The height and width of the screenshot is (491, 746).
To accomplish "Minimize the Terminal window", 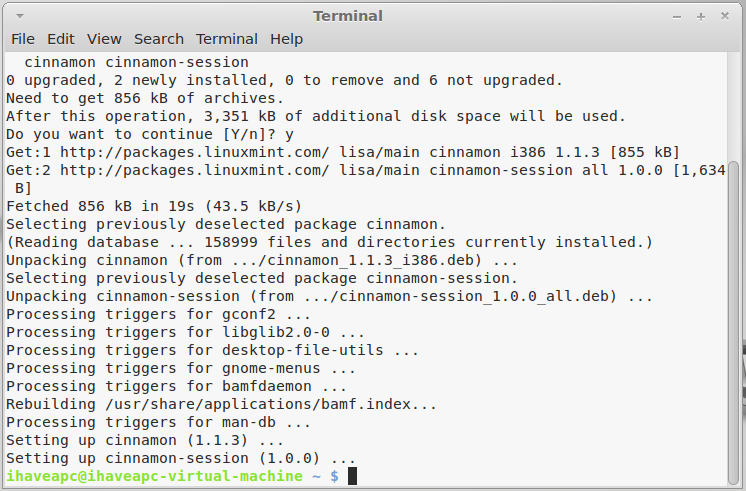I will [x=677, y=17].
